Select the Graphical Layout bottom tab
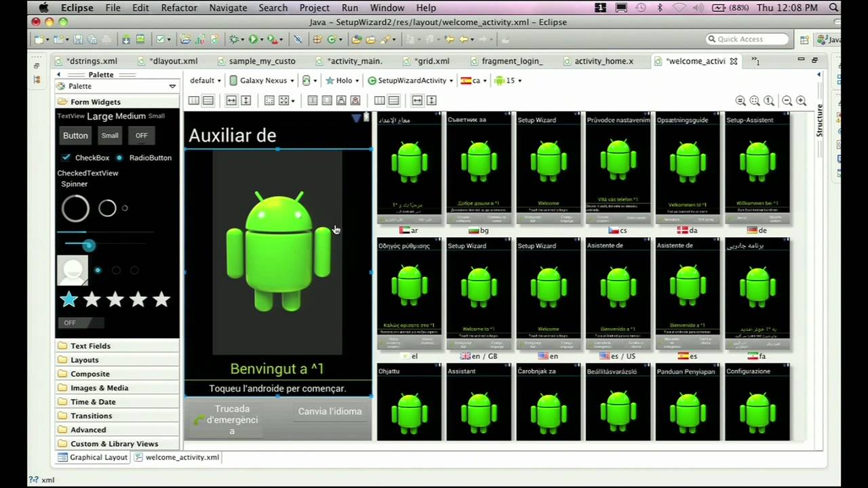 click(93, 457)
